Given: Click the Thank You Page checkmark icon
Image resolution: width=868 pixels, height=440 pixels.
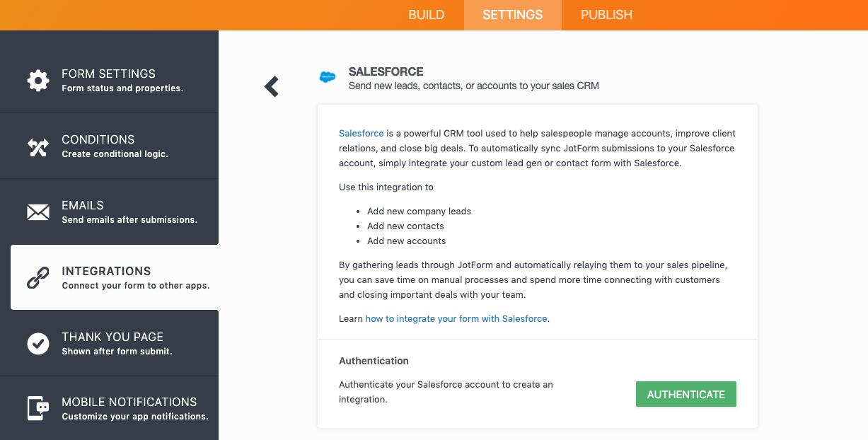Looking at the screenshot, I should (x=38, y=344).
